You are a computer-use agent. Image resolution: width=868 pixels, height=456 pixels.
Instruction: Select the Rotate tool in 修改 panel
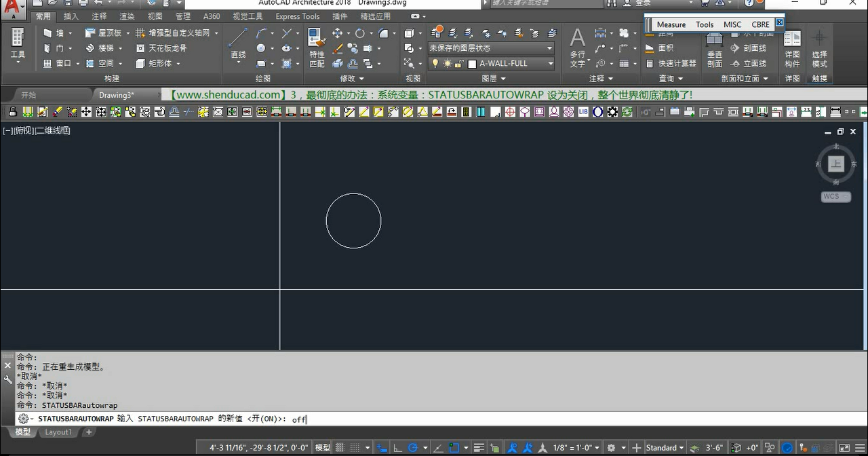[x=359, y=33]
